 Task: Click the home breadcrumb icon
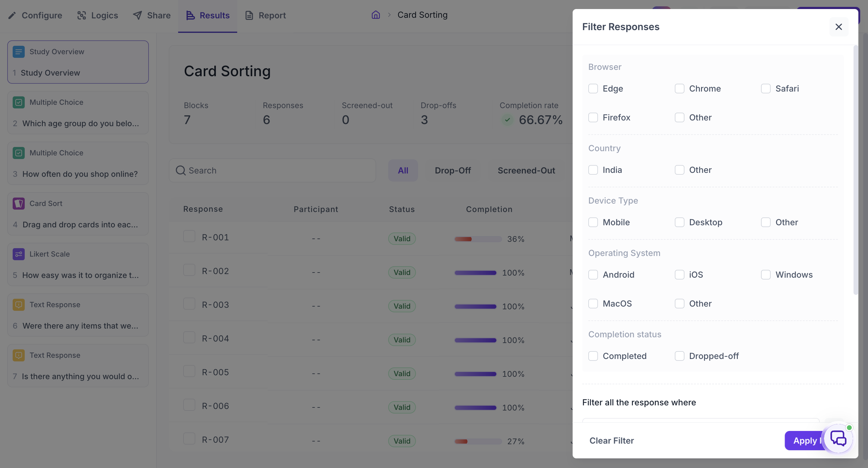(x=376, y=15)
